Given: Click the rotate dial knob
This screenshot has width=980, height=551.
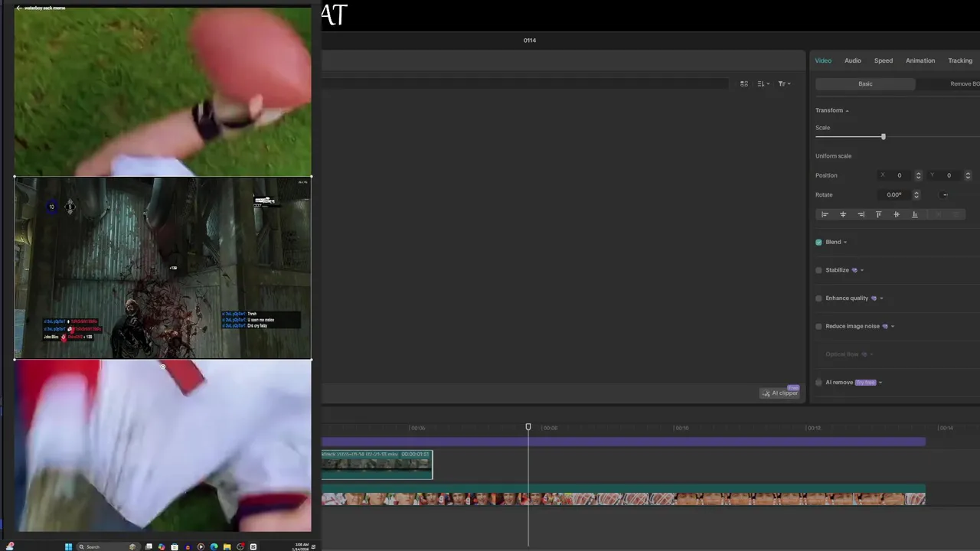Looking at the screenshot, I should (945, 194).
